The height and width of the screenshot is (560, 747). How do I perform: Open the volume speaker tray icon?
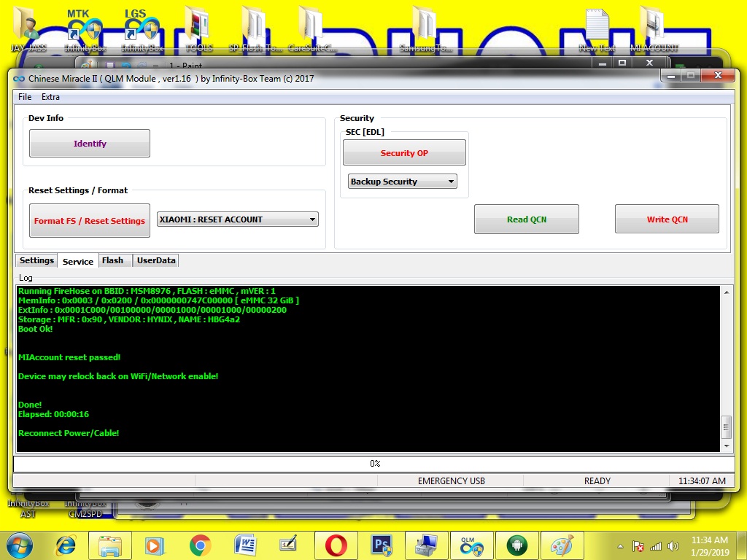[673, 547]
